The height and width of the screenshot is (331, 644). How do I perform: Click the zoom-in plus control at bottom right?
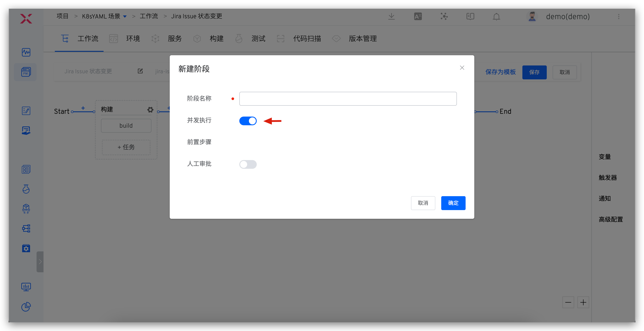tap(584, 302)
